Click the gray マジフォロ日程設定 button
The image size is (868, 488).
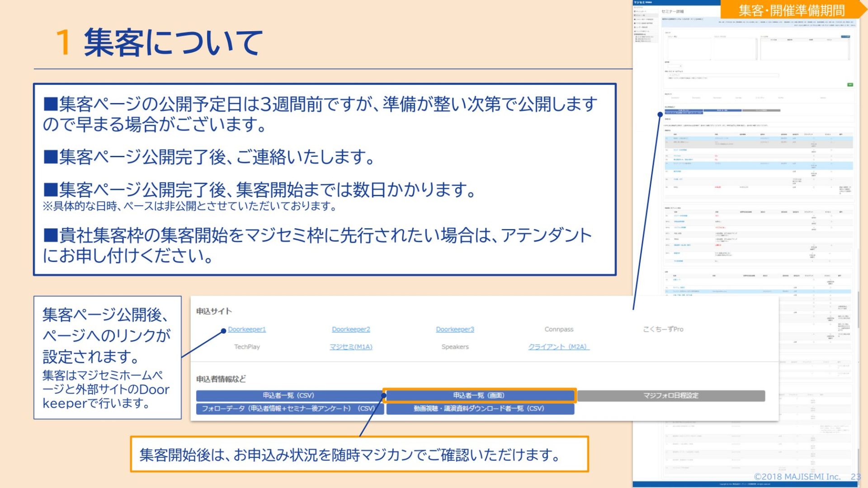pyautogui.click(x=671, y=396)
